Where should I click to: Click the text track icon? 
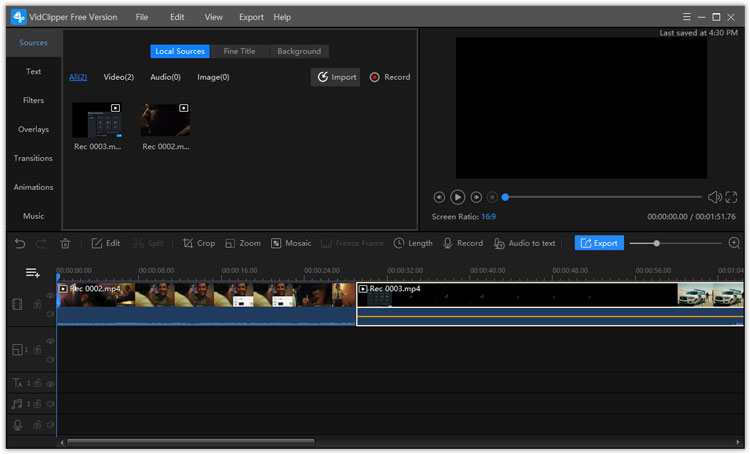coord(17,383)
